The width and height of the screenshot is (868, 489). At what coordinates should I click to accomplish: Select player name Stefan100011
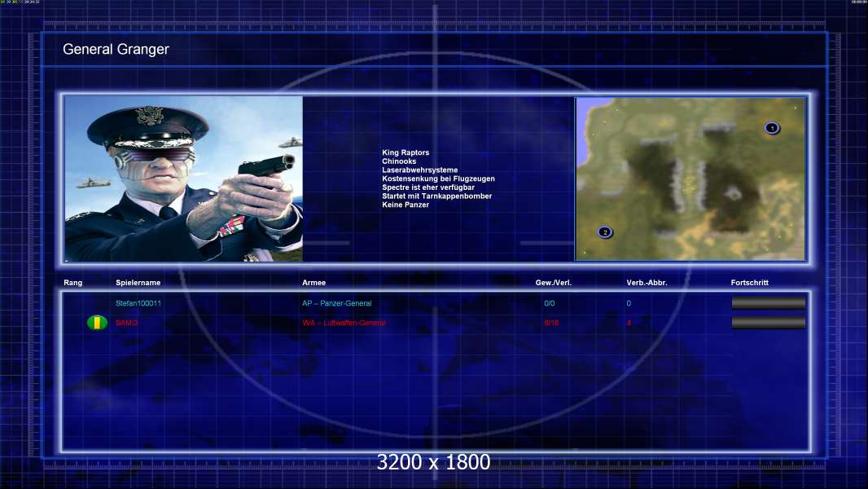[138, 303]
